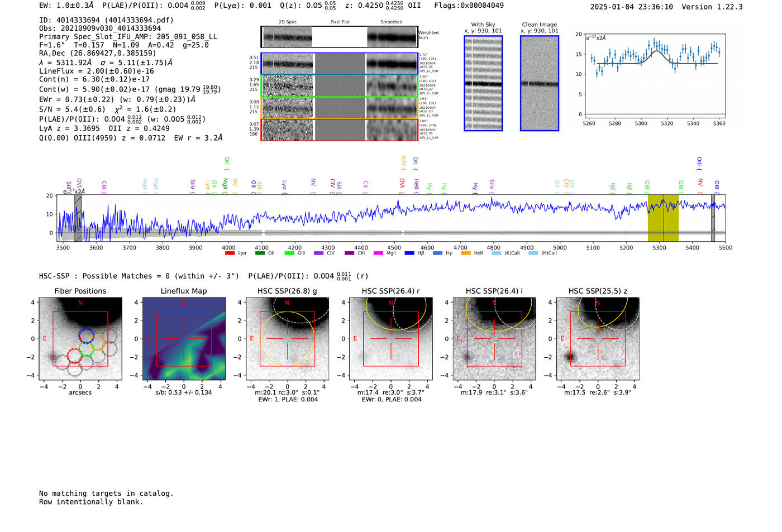Select the green-outlined 2D spectrum row
The height and width of the screenshot is (532, 782).
pyautogui.click(x=340, y=86)
